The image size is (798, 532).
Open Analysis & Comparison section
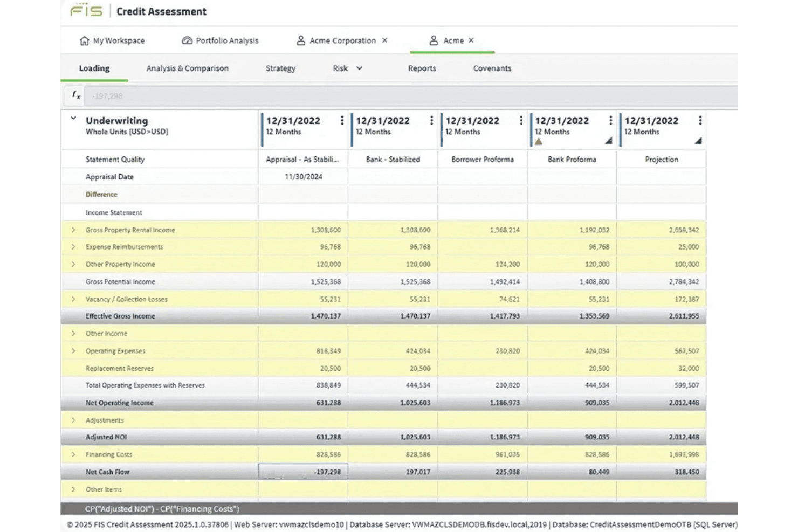point(187,68)
